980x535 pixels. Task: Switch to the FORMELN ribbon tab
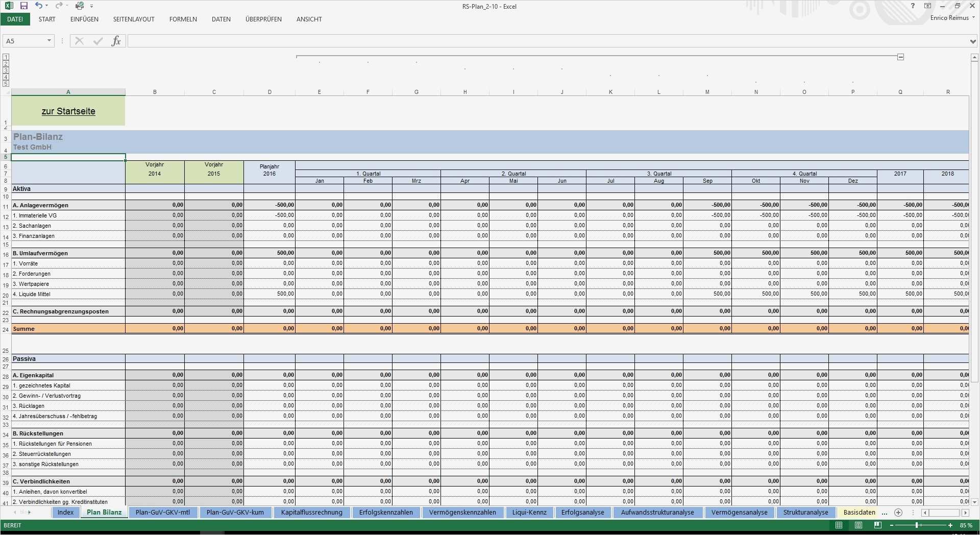tap(183, 19)
